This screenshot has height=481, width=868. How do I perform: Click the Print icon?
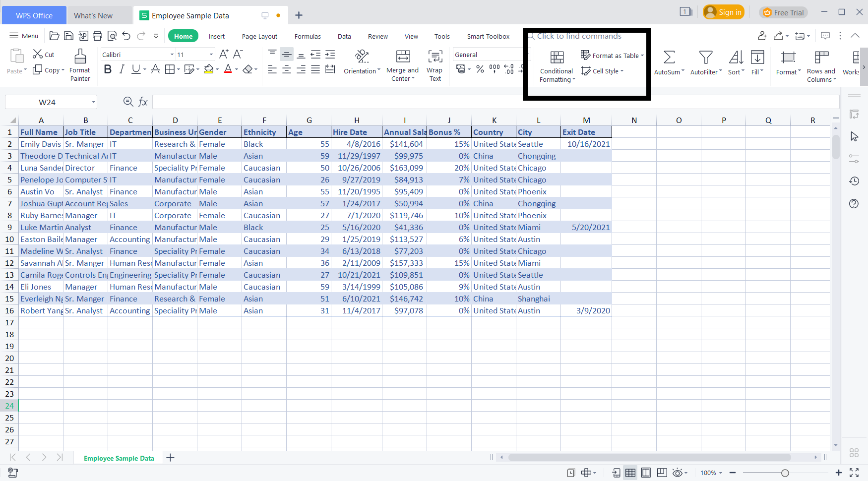click(97, 36)
